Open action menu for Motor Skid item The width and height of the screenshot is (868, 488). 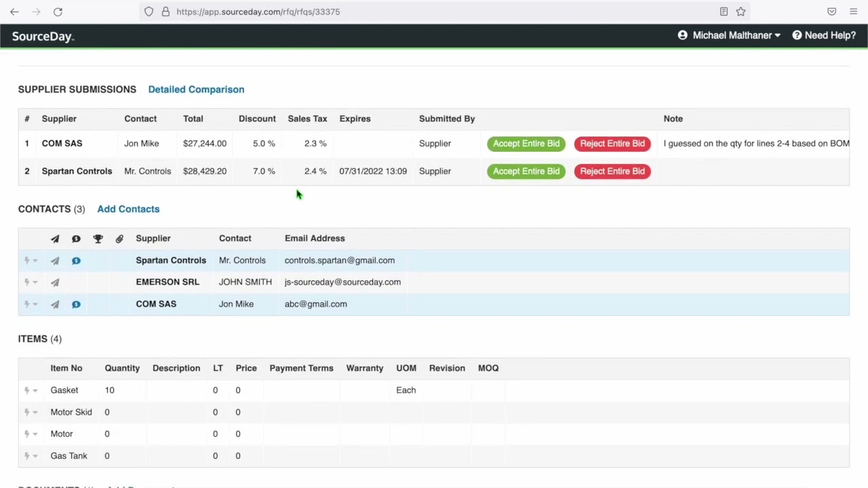pos(31,412)
